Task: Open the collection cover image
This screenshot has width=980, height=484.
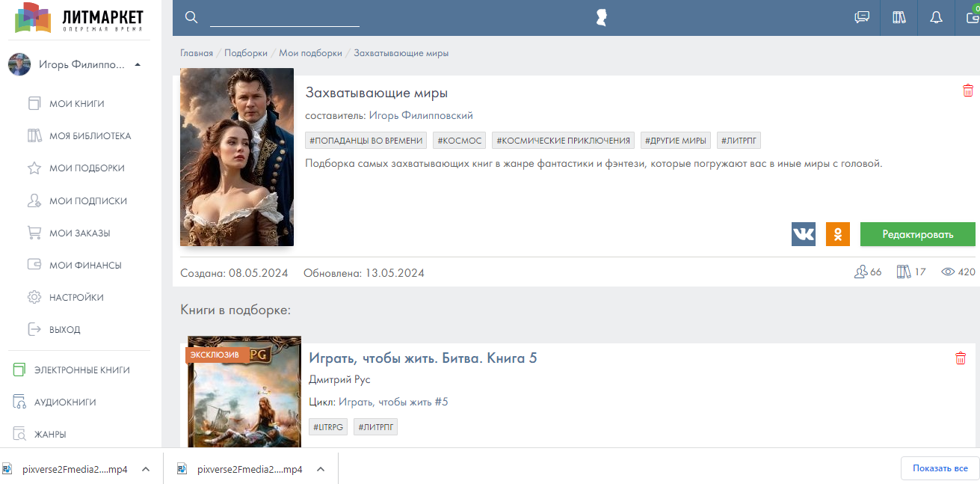Action: point(237,157)
